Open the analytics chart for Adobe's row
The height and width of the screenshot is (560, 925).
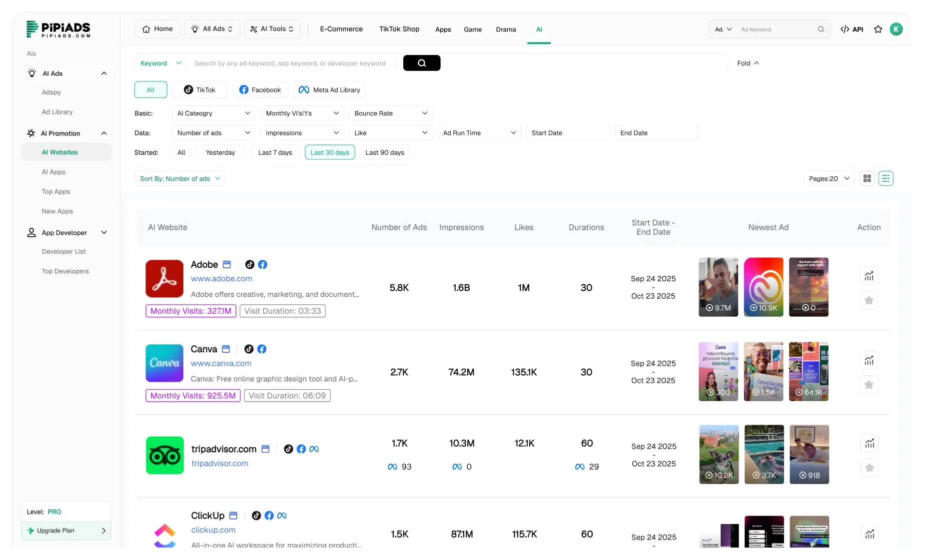[869, 275]
